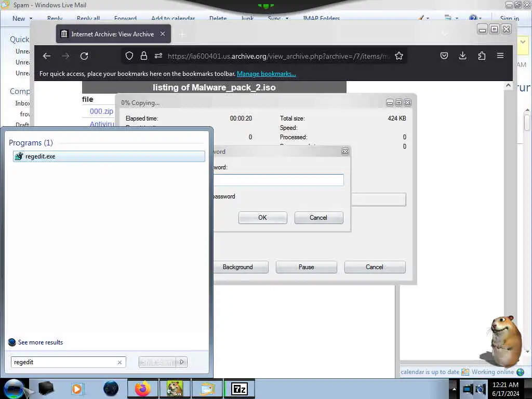Switch to Windows Live Mail taskbar icon
The image size is (532, 399).
point(207,389)
